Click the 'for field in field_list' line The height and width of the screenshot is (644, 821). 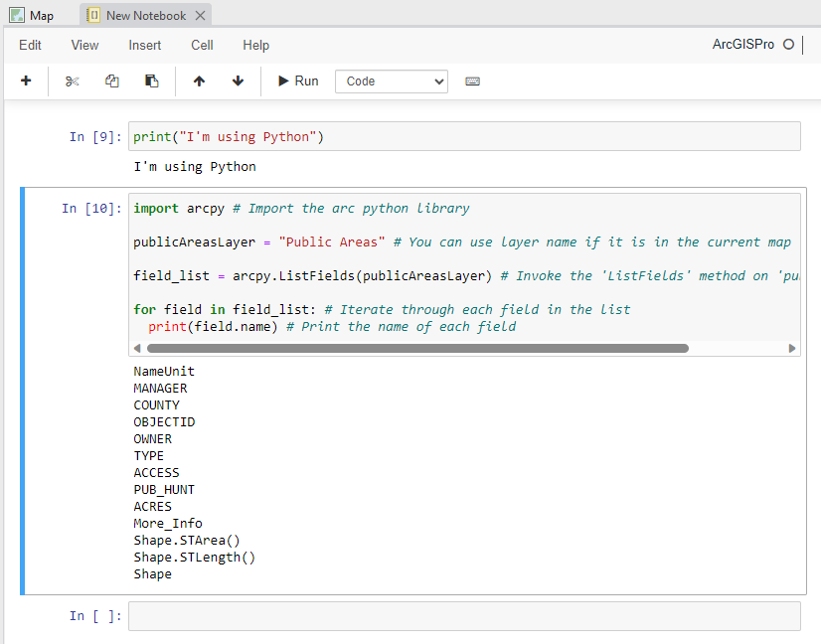[382, 309]
